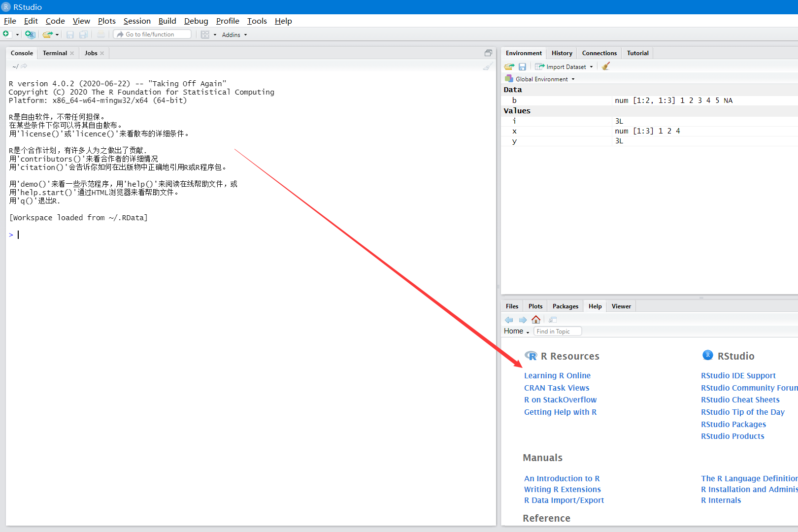The width and height of the screenshot is (798, 532).
Task: Click the Help back arrow icon
Action: point(509,320)
